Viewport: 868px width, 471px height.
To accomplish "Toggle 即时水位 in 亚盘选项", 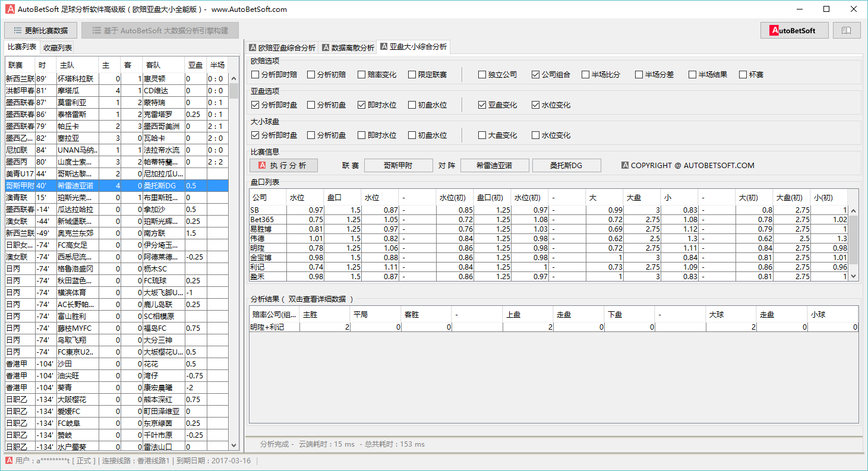I will tap(377, 105).
